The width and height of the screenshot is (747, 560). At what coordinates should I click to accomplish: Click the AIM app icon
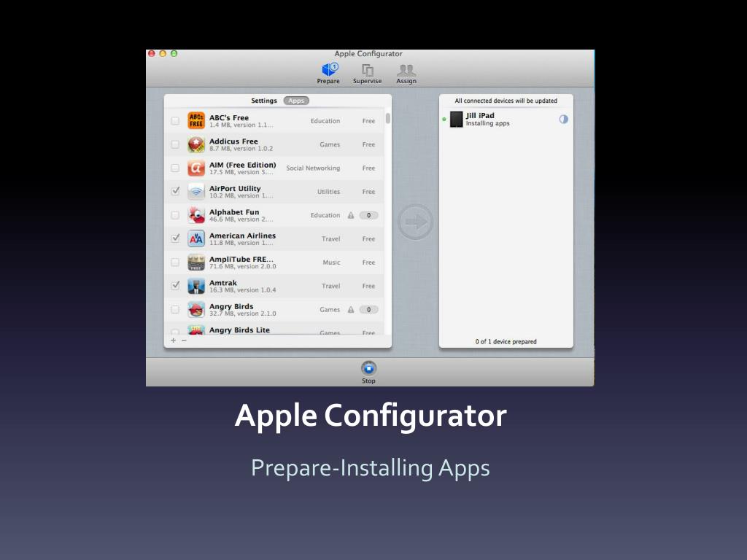(196, 168)
